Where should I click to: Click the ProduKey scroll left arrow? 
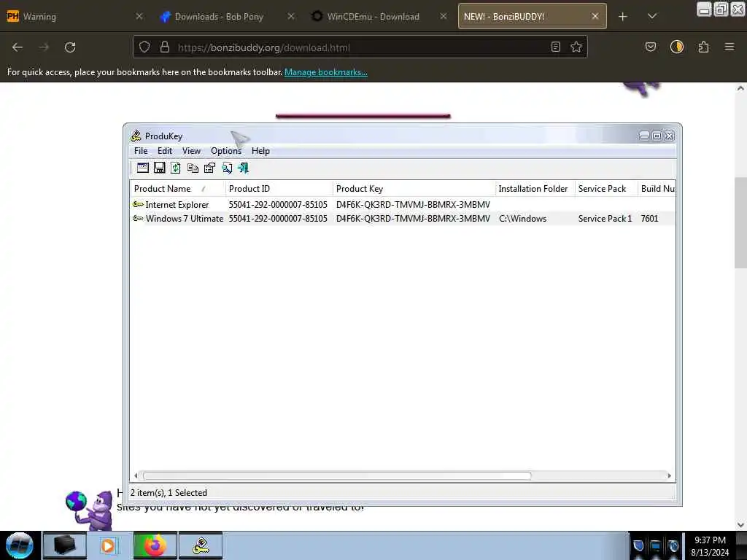[x=136, y=475]
